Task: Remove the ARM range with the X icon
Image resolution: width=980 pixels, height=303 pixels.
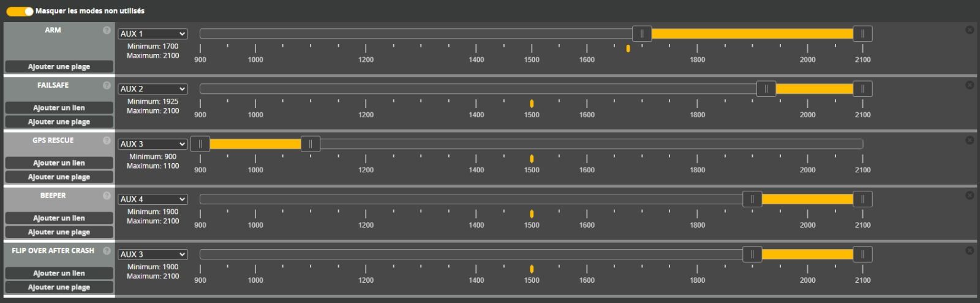Action: click(x=970, y=30)
